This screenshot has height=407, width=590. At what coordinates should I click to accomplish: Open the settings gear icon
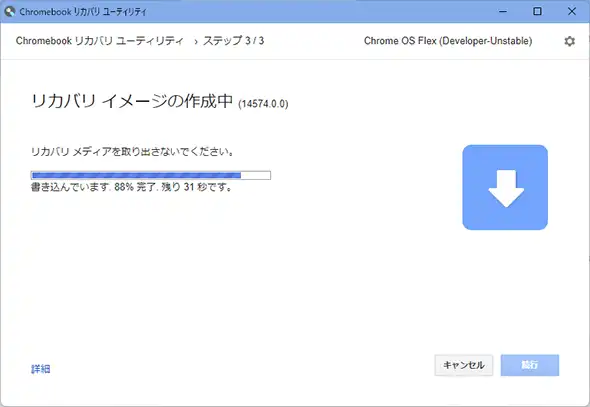(x=569, y=41)
